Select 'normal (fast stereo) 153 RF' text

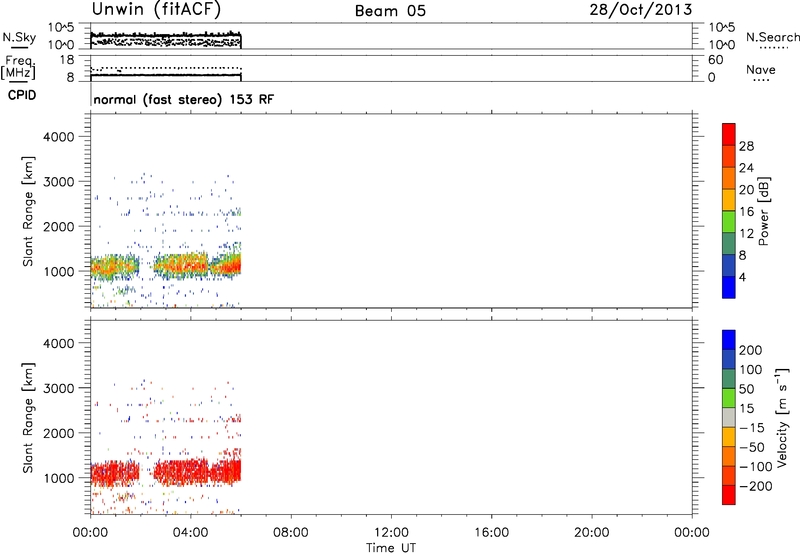tap(184, 99)
